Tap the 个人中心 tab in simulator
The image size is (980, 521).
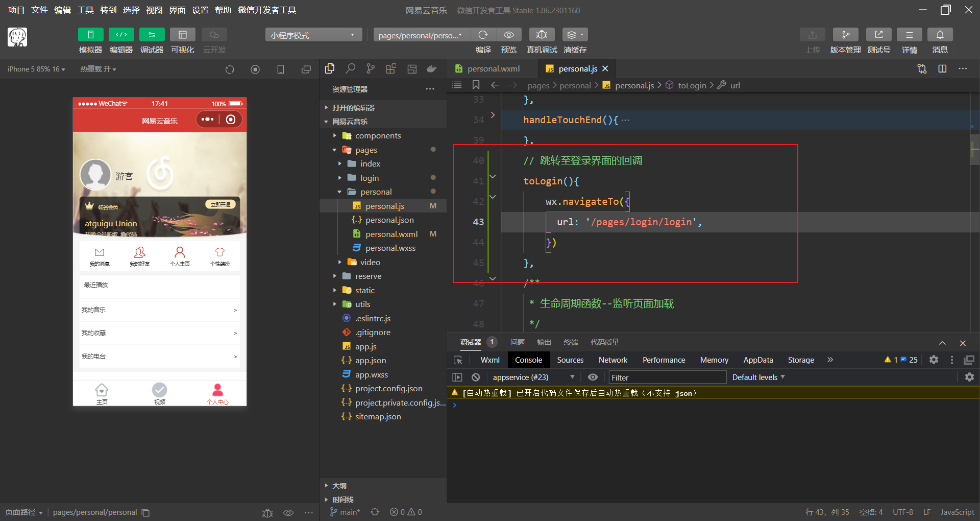pyautogui.click(x=217, y=394)
